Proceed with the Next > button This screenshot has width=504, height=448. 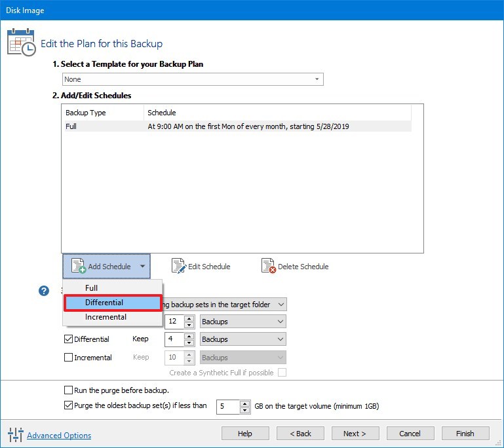pos(355,434)
